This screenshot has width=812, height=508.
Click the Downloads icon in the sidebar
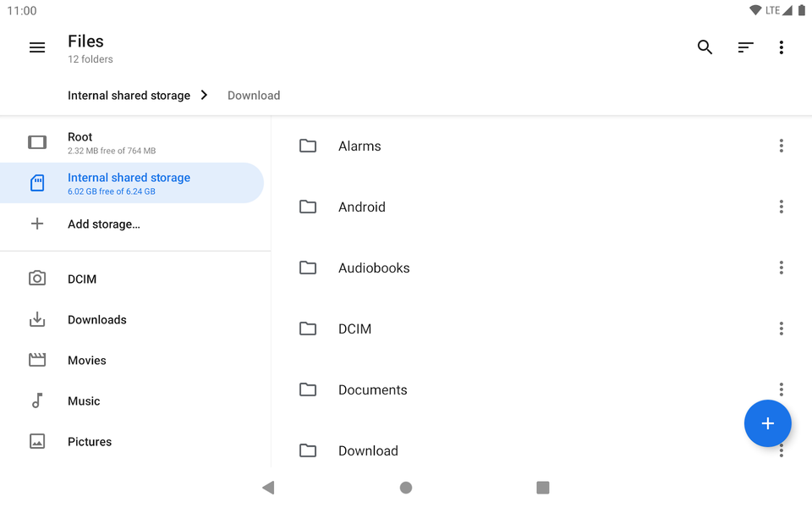pyautogui.click(x=37, y=319)
